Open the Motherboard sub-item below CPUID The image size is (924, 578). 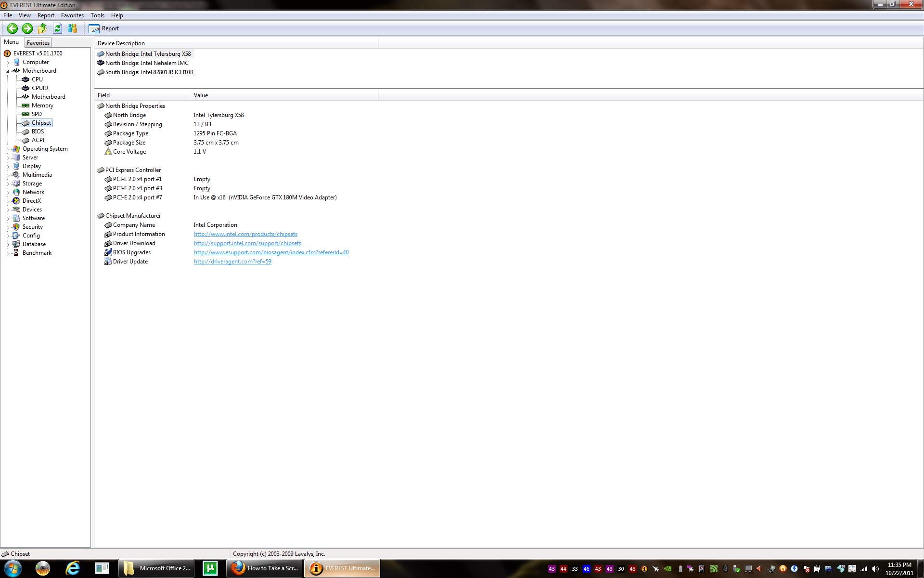[49, 97]
